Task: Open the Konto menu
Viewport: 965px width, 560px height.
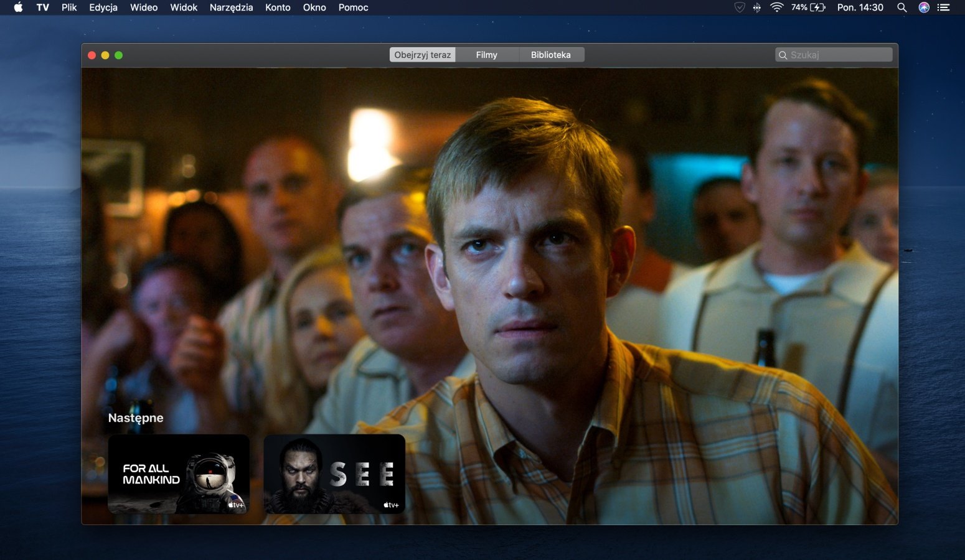Action: [278, 7]
